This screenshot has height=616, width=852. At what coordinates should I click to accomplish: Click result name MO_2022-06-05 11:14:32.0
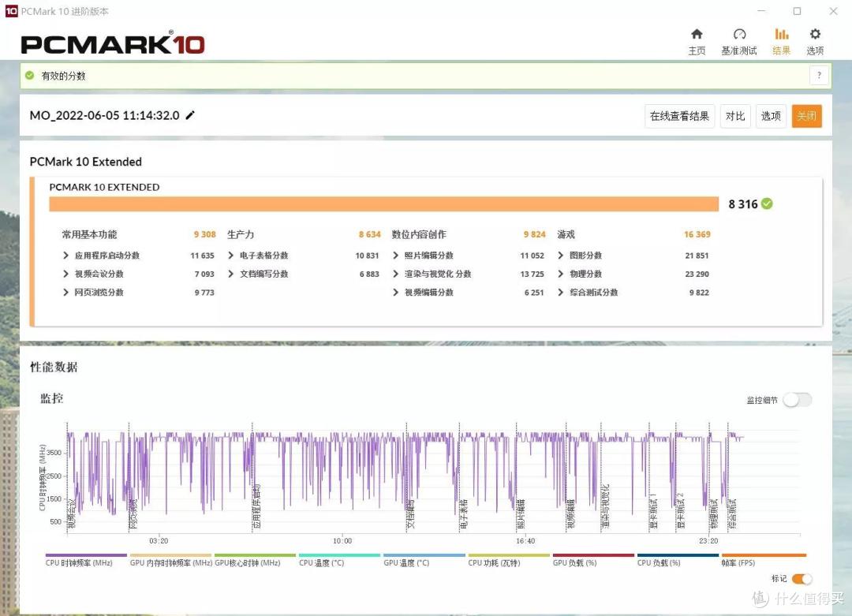click(x=104, y=115)
